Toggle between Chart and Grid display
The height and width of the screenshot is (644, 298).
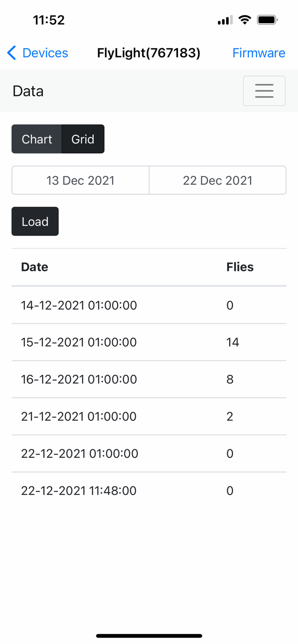(58, 139)
